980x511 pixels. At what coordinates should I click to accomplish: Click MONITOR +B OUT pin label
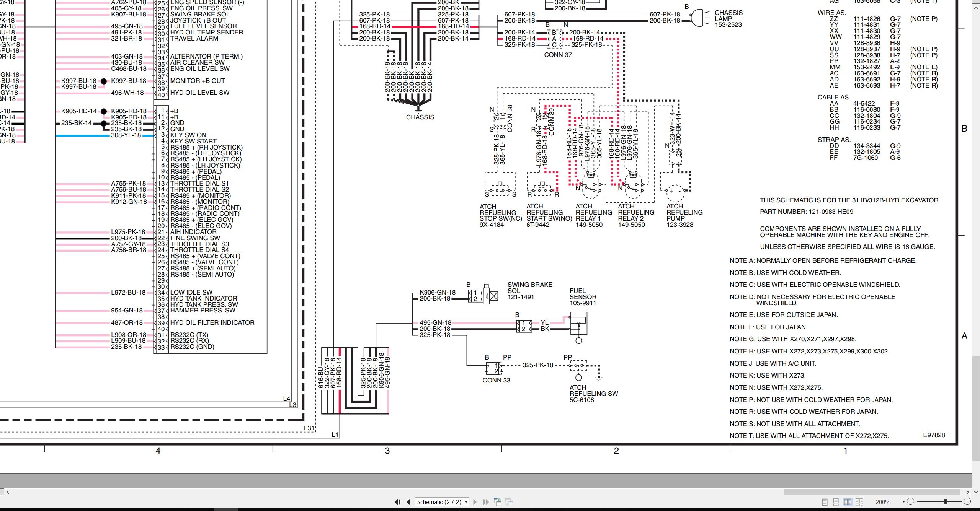click(197, 81)
